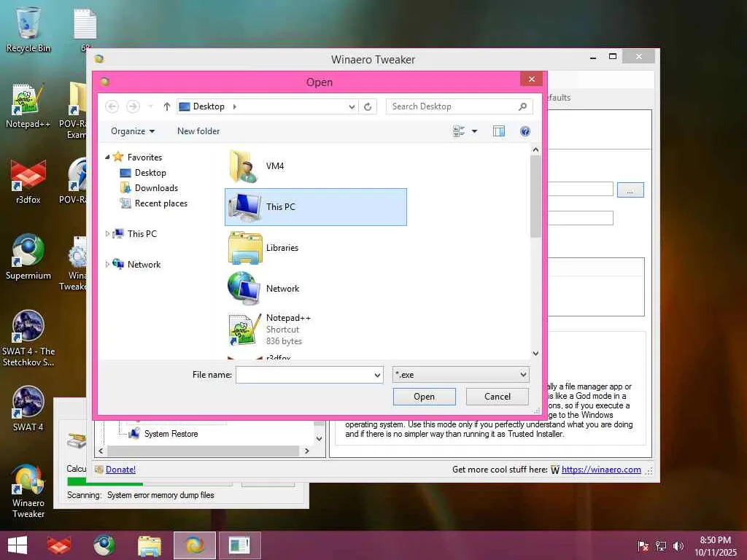Screen dimensions: 747x560
Task: Select Notepad++ desktop shortcut
Action: click(x=28, y=106)
